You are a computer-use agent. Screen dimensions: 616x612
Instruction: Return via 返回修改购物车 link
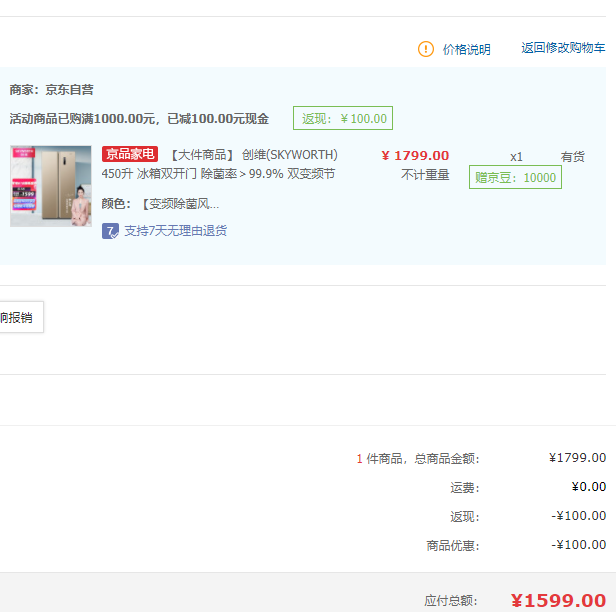point(563,48)
